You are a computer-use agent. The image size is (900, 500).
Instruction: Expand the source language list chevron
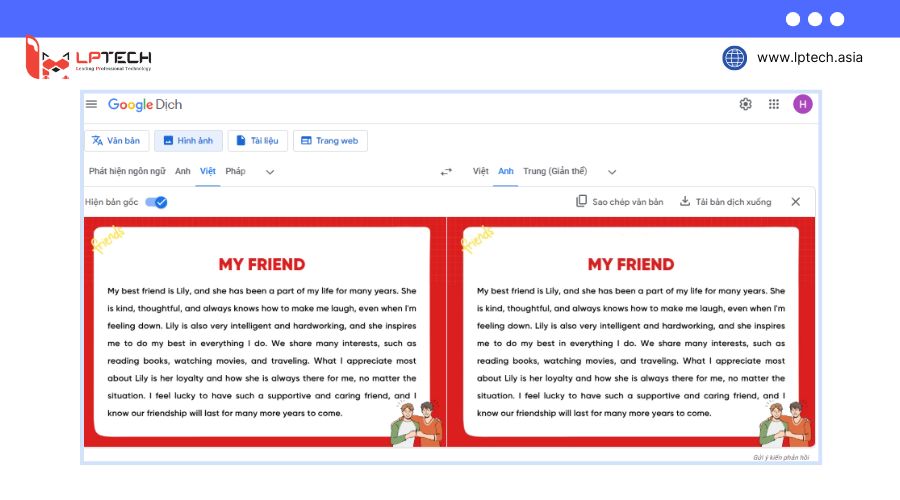pyautogui.click(x=269, y=172)
